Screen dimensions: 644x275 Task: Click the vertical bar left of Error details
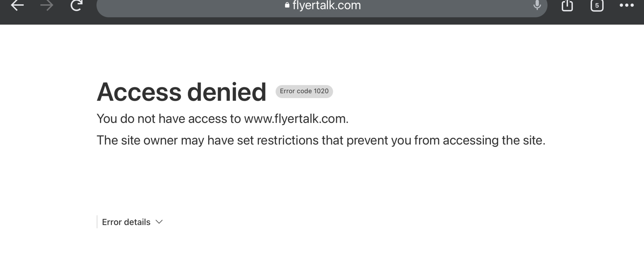coord(97,222)
